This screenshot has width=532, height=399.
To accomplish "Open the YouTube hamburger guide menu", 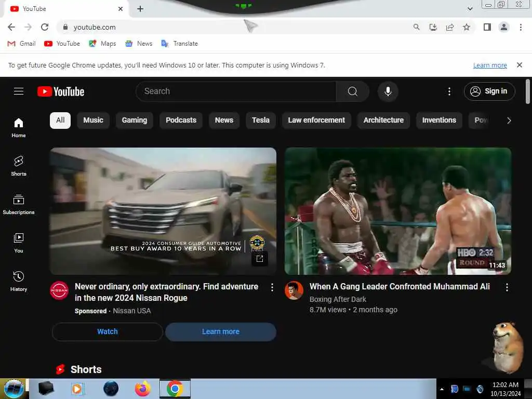I will pyautogui.click(x=19, y=91).
